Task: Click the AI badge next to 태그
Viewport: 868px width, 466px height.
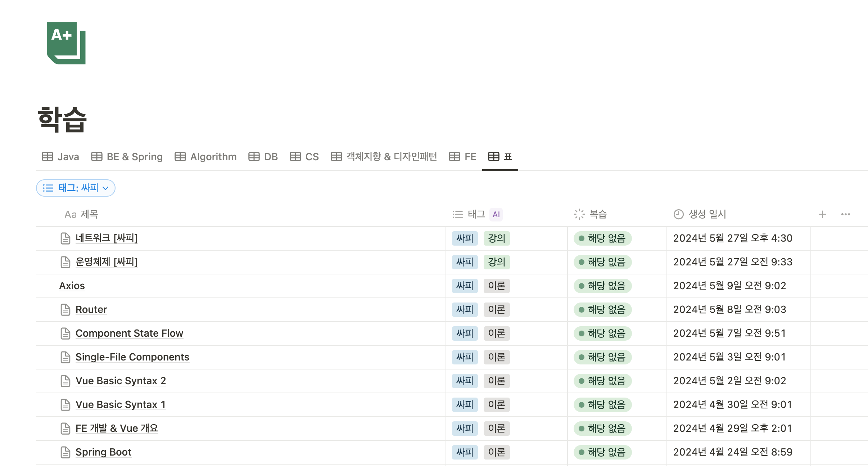Action: (x=496, y=214)
